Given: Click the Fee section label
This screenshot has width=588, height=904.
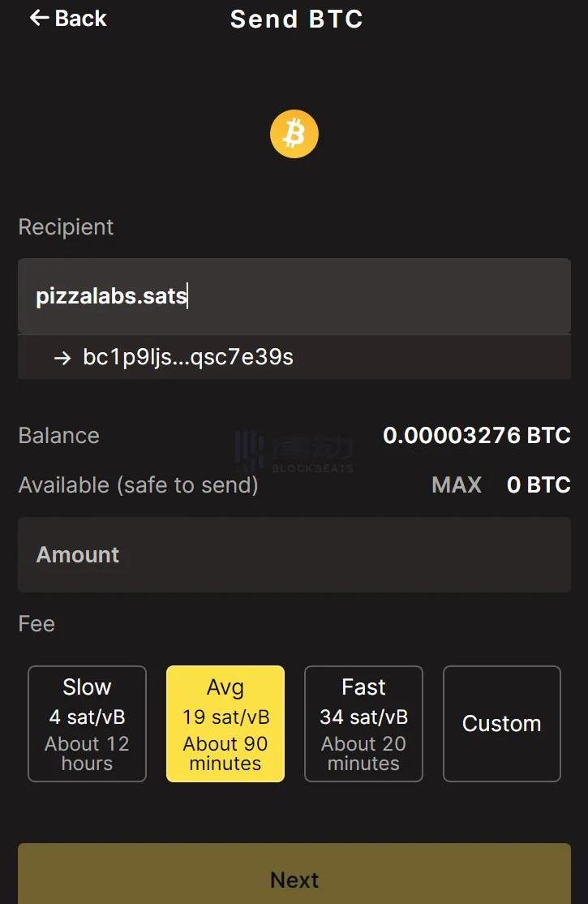Looking at the screenshot, I should pyautogui.click(x=36, y=624).
